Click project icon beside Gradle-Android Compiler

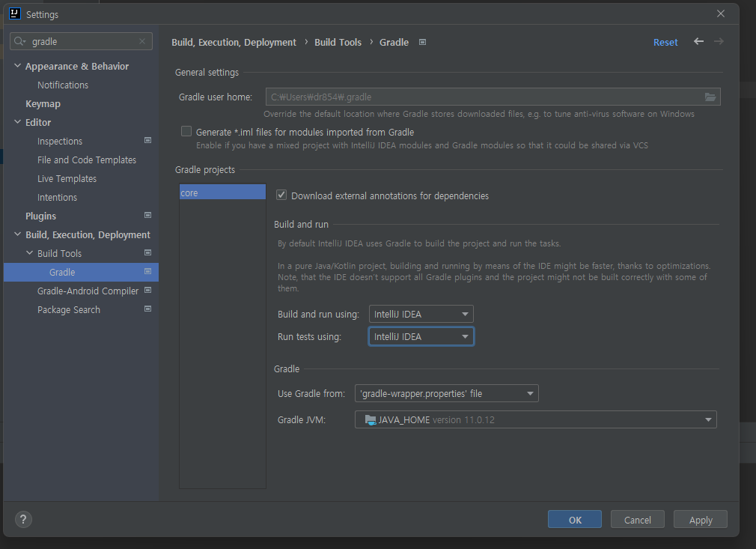148,290
